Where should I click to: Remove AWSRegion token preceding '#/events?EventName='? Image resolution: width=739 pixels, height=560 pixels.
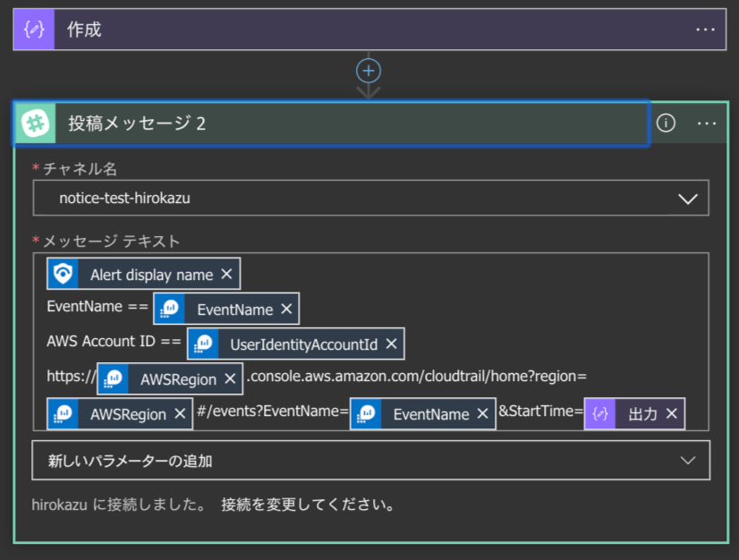point(180,414)
